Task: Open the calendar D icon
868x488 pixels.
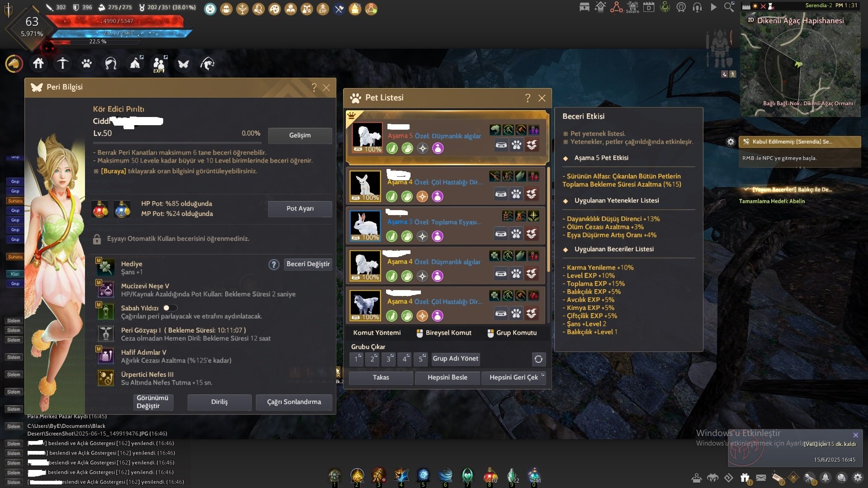Action: tap(649, 7)
